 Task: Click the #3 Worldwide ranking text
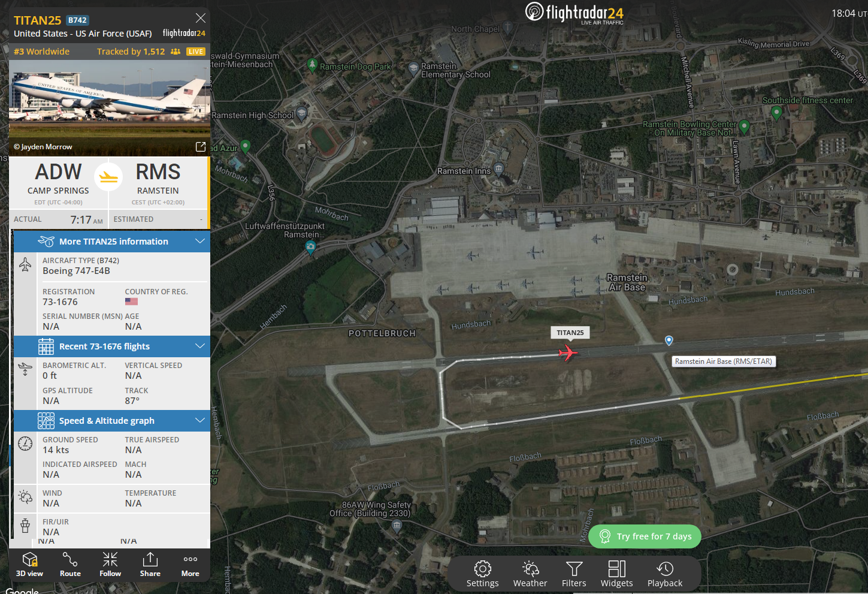tap(41, 52)
